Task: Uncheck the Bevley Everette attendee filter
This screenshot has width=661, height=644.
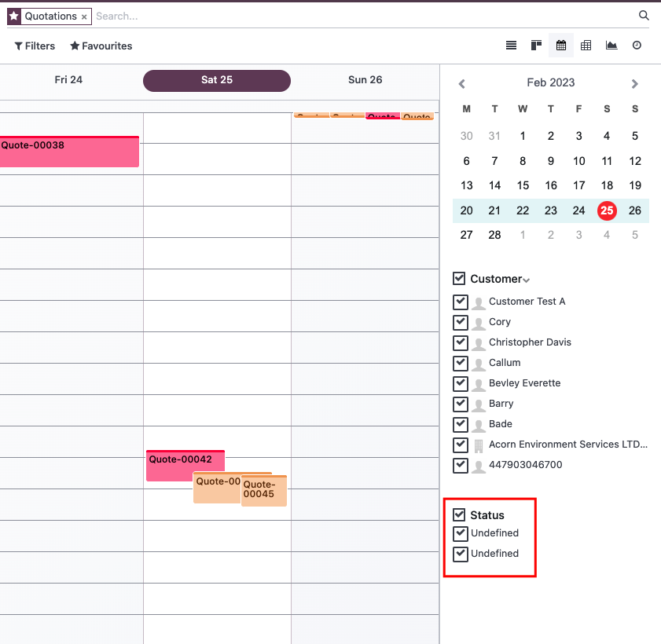Action: tap(460, 383)
